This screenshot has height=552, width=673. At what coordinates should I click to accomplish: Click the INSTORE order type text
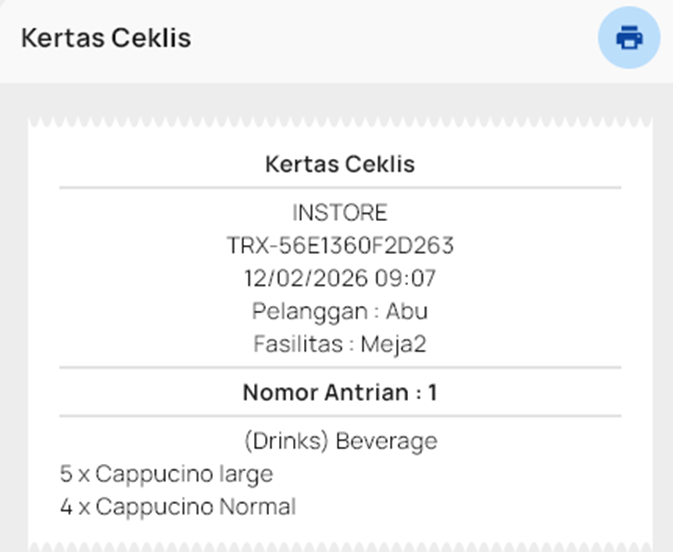(x=339, y=213)
